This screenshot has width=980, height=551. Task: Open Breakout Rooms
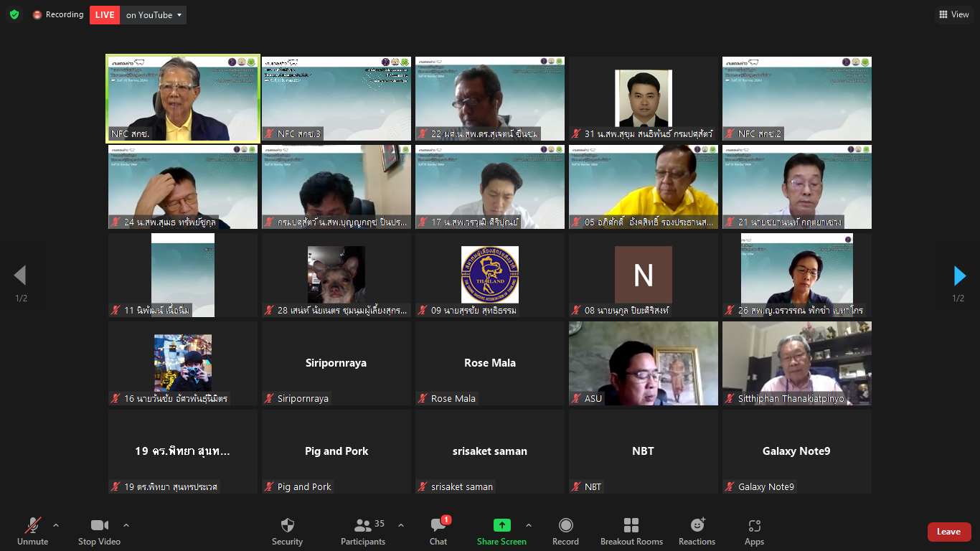[631, 532]
